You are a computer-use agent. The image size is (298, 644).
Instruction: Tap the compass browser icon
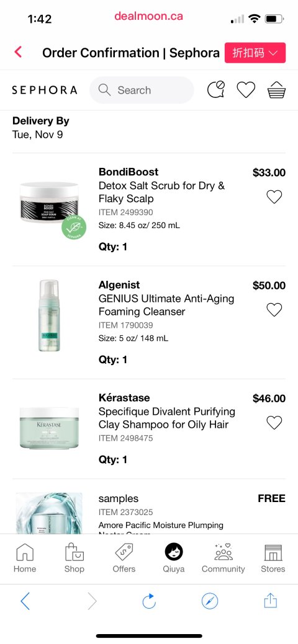[209, 601]
